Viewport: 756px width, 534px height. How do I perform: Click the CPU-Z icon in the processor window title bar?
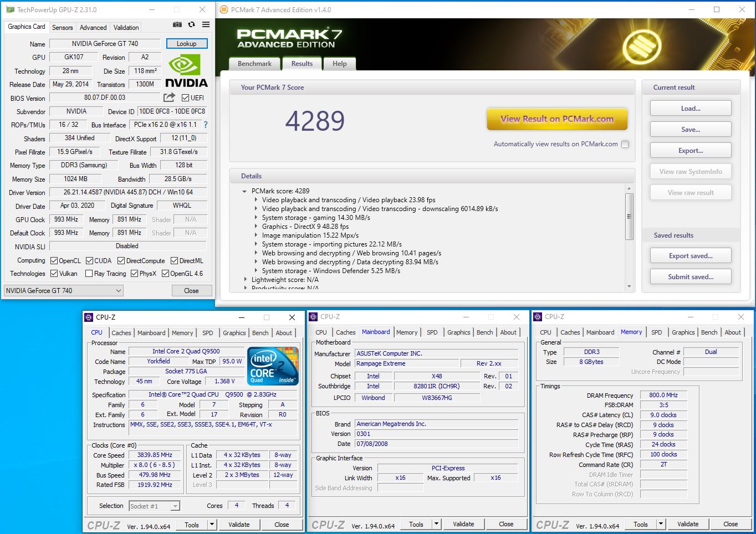89,317
